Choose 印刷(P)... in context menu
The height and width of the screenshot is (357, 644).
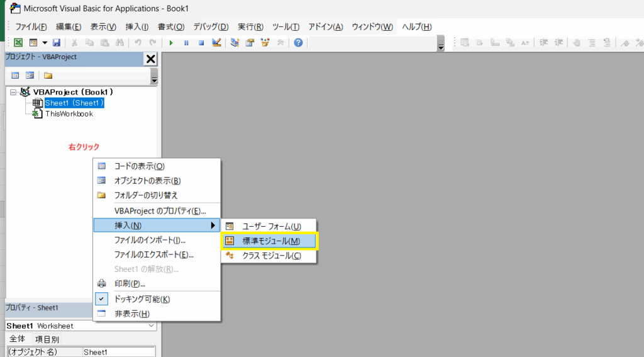pos(157,284)
